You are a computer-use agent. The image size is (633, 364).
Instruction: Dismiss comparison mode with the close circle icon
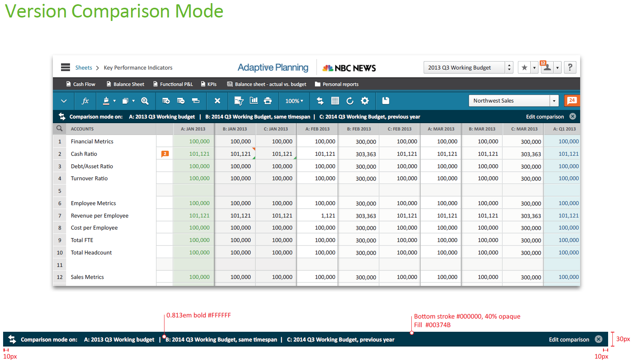point(572,117)
